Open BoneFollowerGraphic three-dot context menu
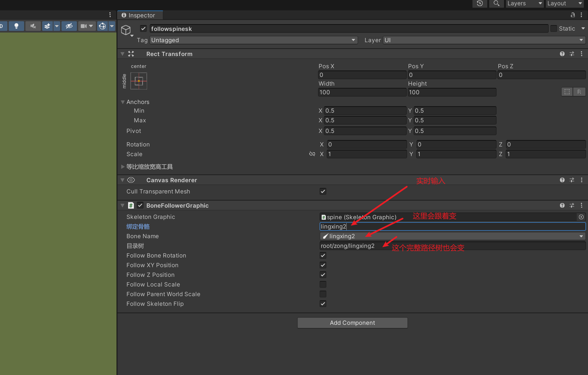The height and width of the screenshot is (375, 588). pyautogui.click(x=582, y=205)
